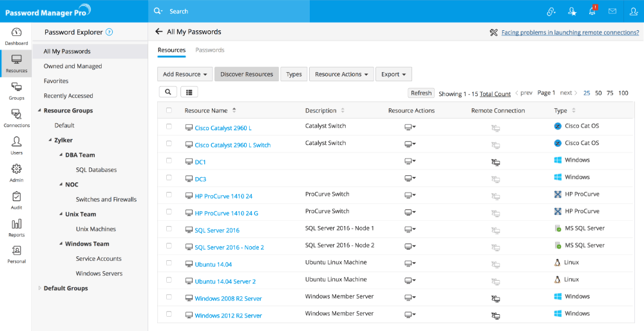The image size is (644, 331).
Task: Go to the next page
Action: point(569,93)
